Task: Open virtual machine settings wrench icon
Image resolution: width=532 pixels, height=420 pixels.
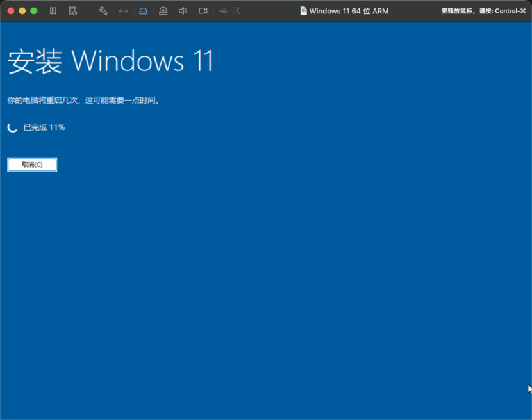Action: point(103,11)
